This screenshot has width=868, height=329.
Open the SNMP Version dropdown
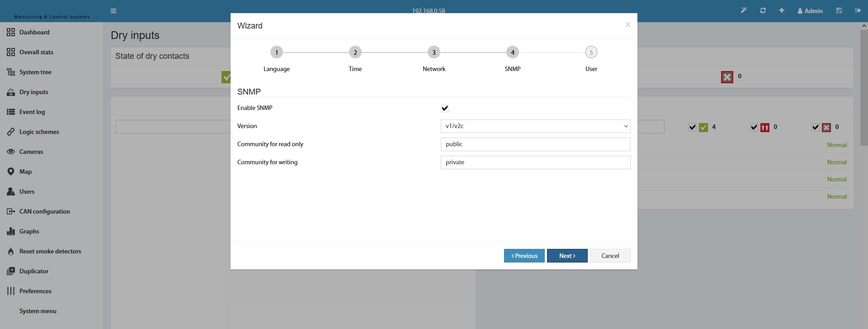[535, 126]
